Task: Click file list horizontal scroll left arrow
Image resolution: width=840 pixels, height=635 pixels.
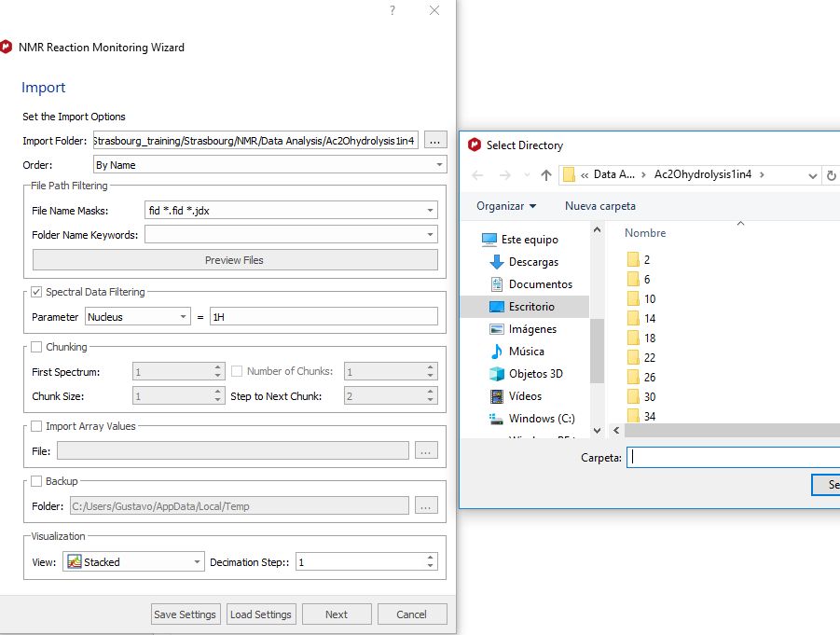Action: pos(616,430)
